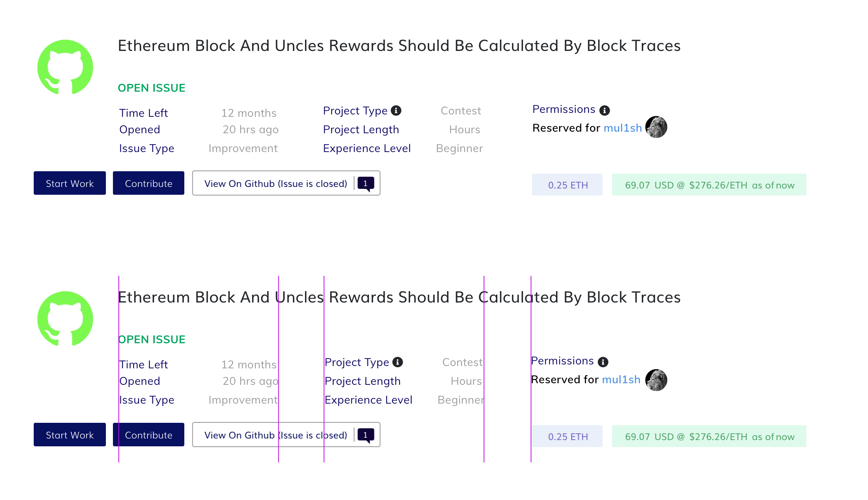Open the Project Type info tooltip on bottom card
The height and width of the screenshot is (500, 868).
click(398, 362)
